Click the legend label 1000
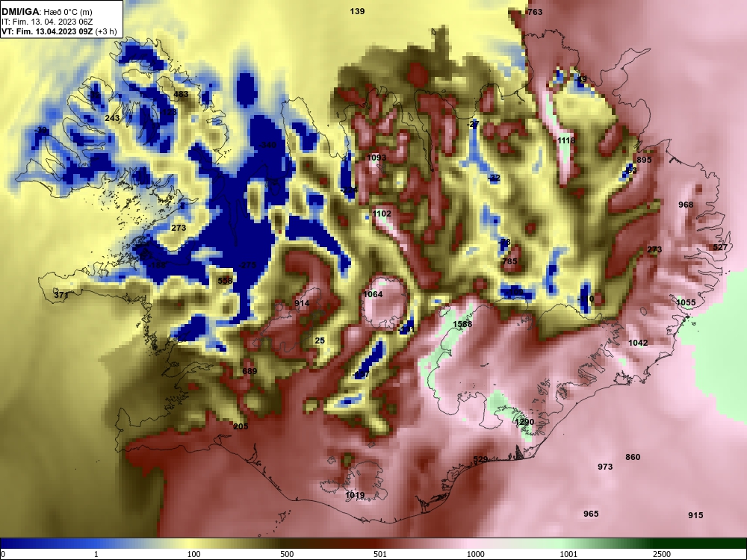Screen dimensions: 747x560 [476, 554]
